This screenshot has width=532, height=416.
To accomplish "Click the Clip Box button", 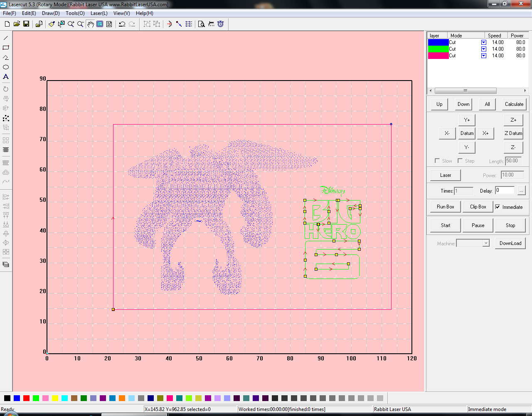I will click(x=478, y=207).
